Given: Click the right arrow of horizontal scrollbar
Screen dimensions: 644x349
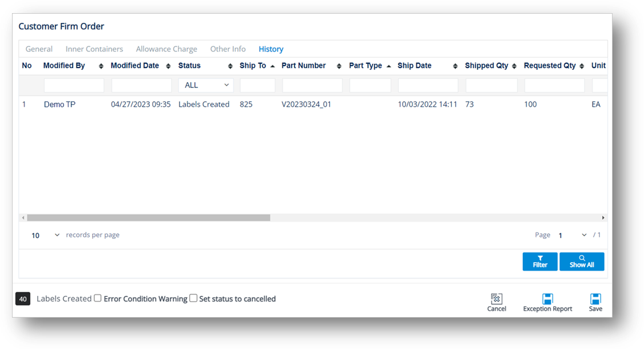Looking at the screenshot, I should [x=603, y=218].
